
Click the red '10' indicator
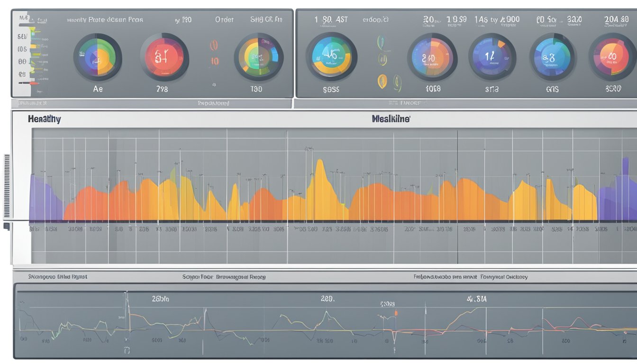(215, 61)
